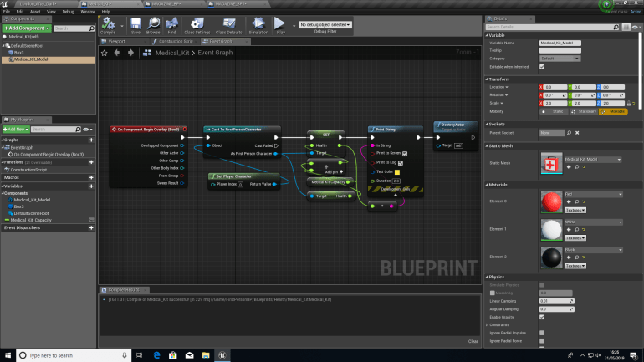The image size is (644, 362).
Task: Set mobility to Stationary
Action: [x=584, y=112]
